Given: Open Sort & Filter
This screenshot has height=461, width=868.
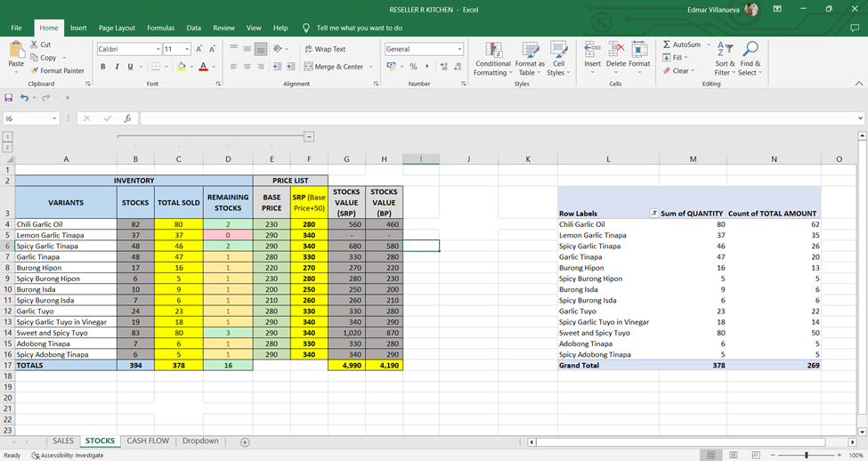Looking at the screenshot, I should pos(725,59).
